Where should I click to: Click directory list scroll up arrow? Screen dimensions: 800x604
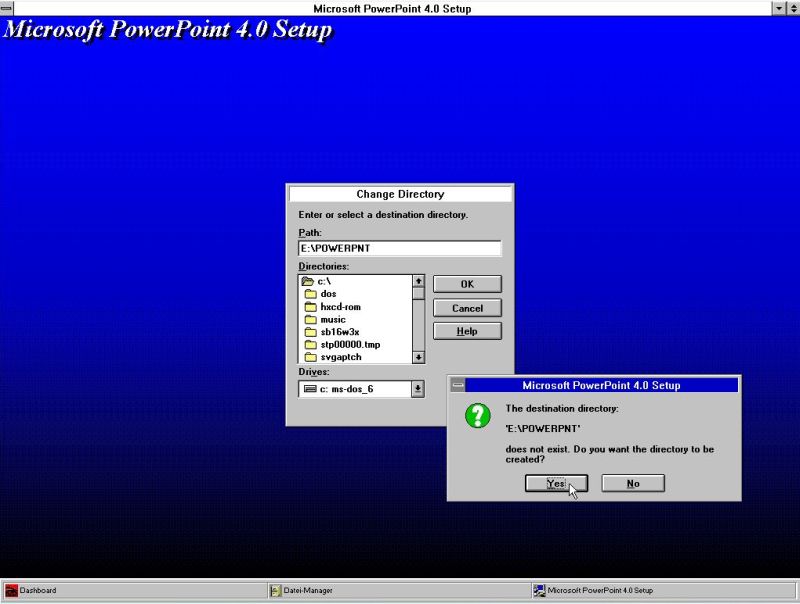pyautogui.click(x=418, y=281)
